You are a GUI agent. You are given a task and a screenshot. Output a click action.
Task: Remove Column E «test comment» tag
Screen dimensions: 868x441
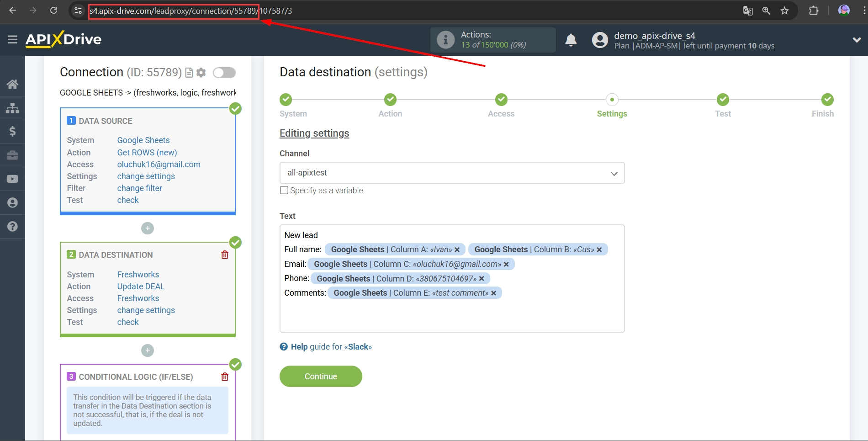(x=494, y=293)
